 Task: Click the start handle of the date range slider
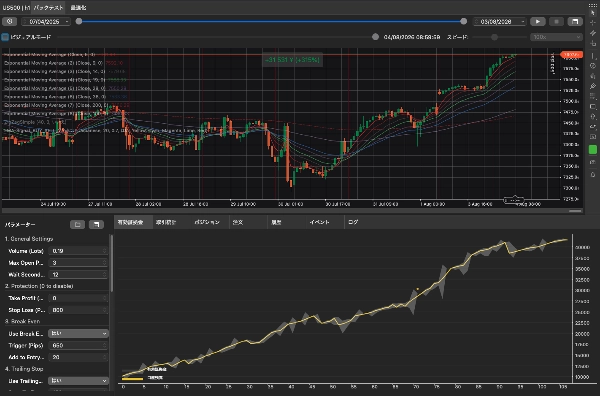click(79, 21)
